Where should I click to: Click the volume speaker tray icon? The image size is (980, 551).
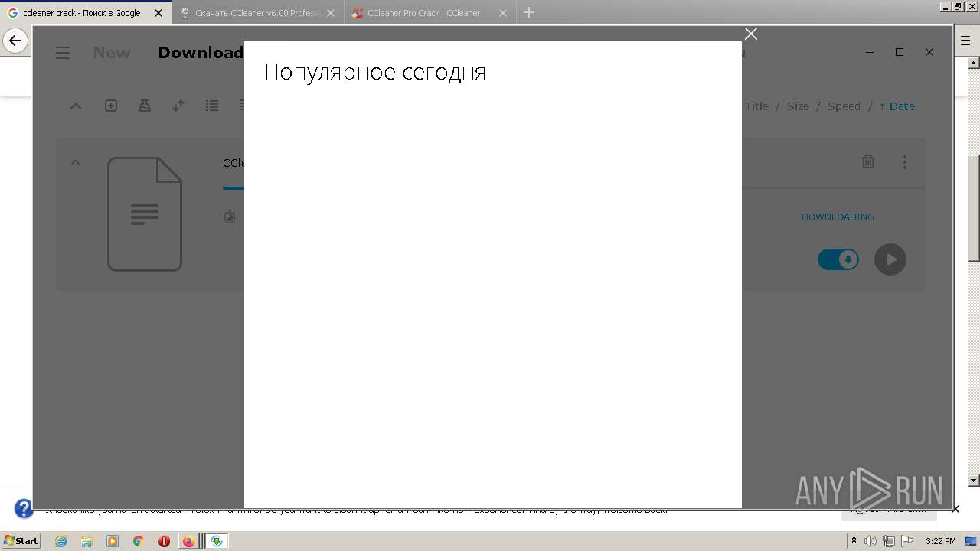(871, 541)
